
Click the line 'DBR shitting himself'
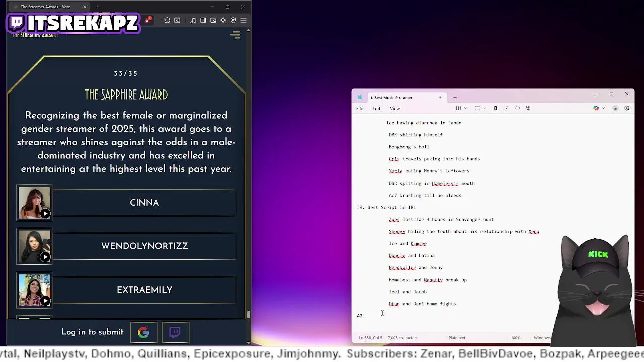(416, 135)
